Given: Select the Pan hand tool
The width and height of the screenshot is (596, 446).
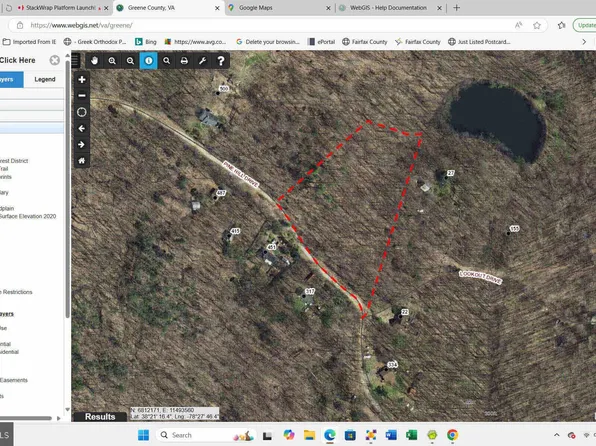Looking at the screenshot, I should coord(94,60).
